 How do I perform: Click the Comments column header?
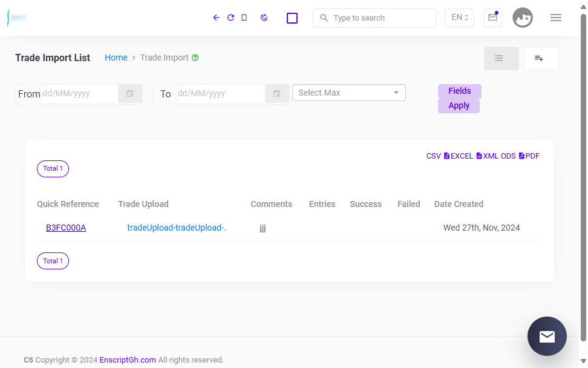(271, 204)
